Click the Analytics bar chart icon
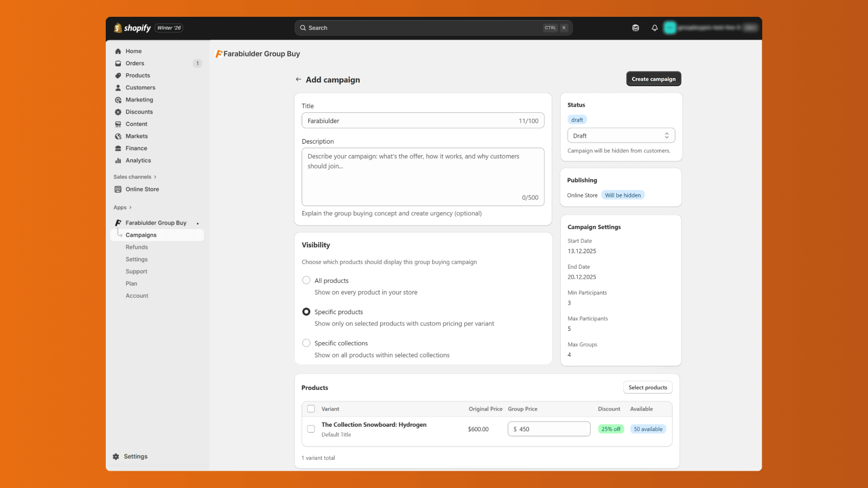The height and width of the screenshot is (488, 868). [118, 160]
